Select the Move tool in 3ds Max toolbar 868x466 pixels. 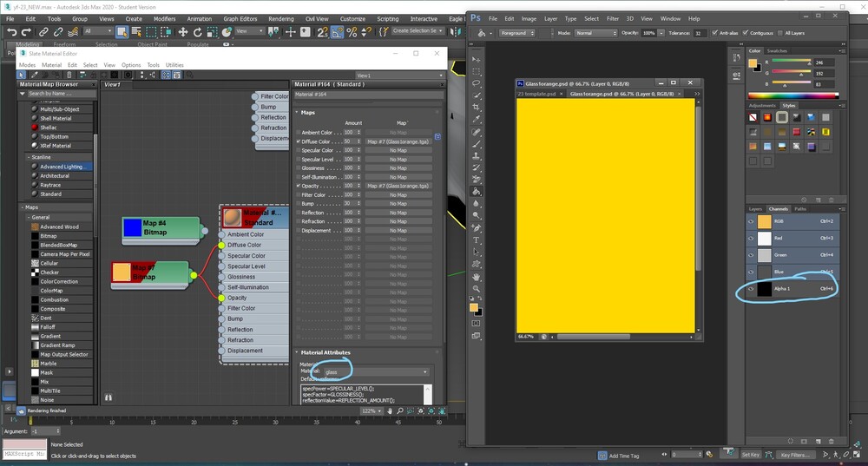(x=183, y=32)
